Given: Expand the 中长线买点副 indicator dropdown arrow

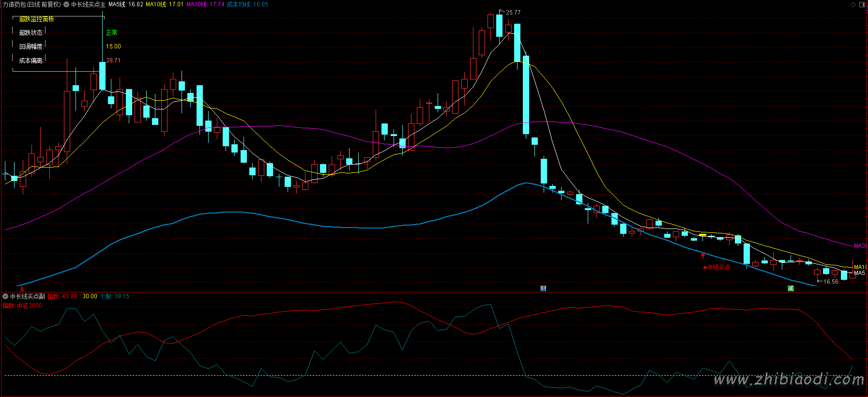Looking at the screenshot, I should 5,296.
